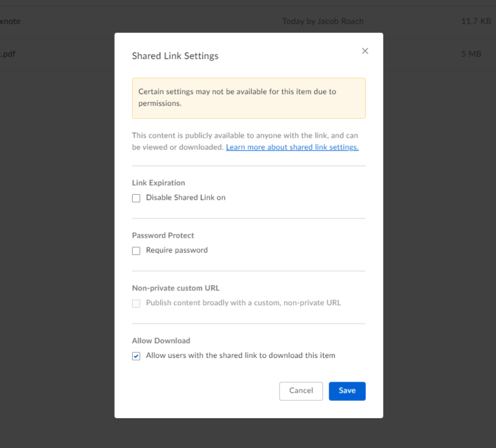496x448 pixels.
Task: Open Learn more about shared link settings
Action: 292,147
